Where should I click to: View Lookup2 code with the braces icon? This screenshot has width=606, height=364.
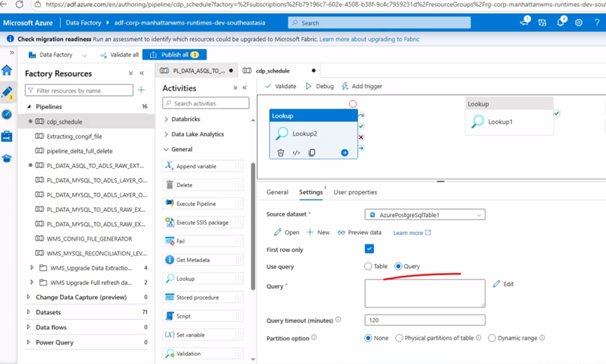coord(296,153)
